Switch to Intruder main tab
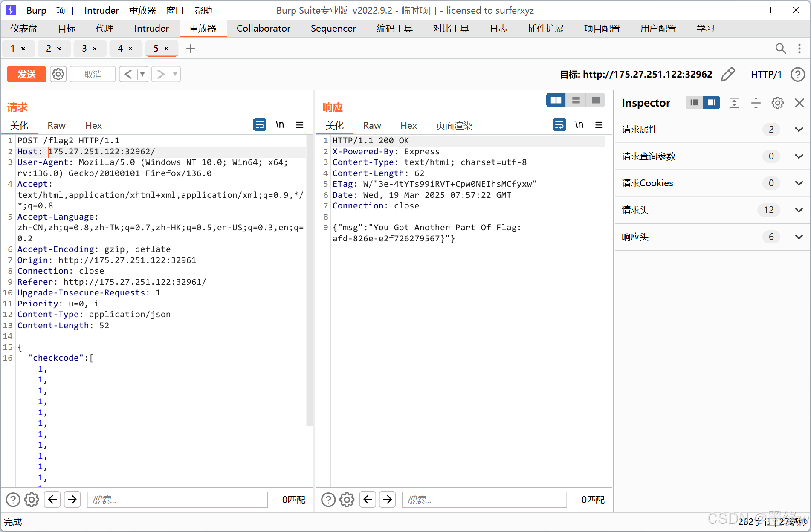 pyautogui.click(x=151, y=28)
